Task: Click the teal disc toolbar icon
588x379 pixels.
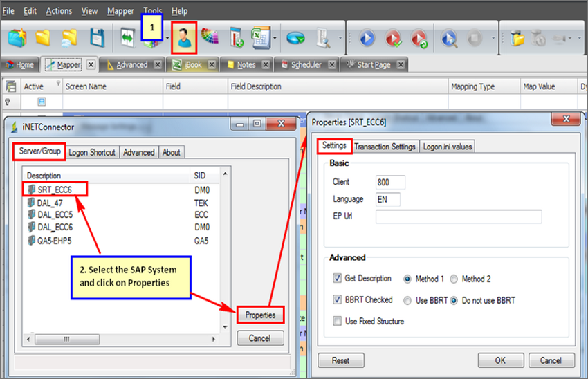Action: [295, 38]
